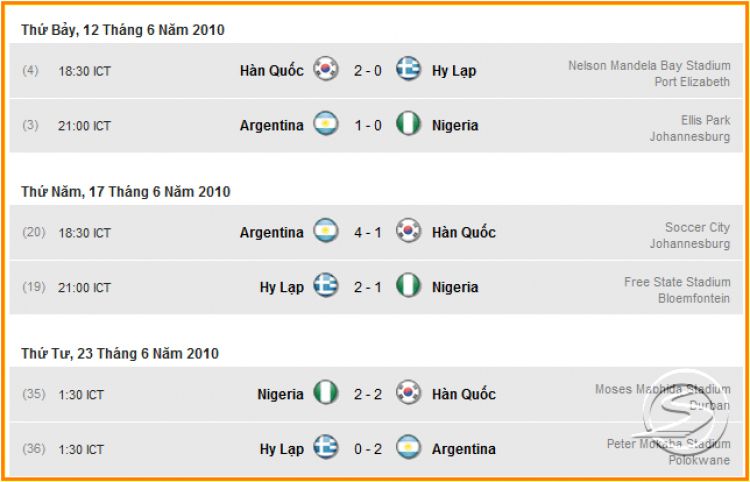Select Free State Stadium Bloemfontein venue

pos(677,290)
